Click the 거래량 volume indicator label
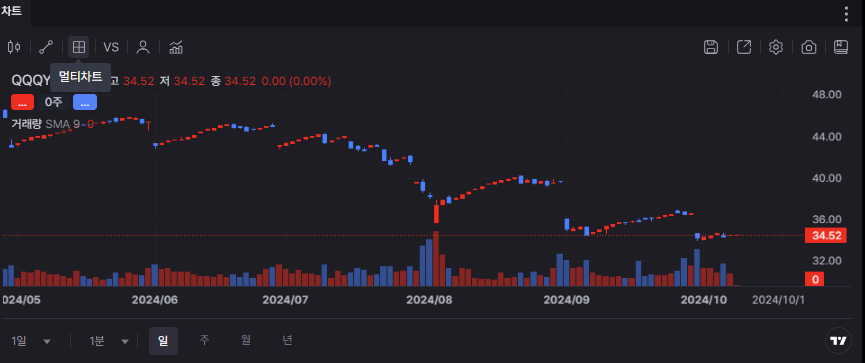 (x=26, y=124)
